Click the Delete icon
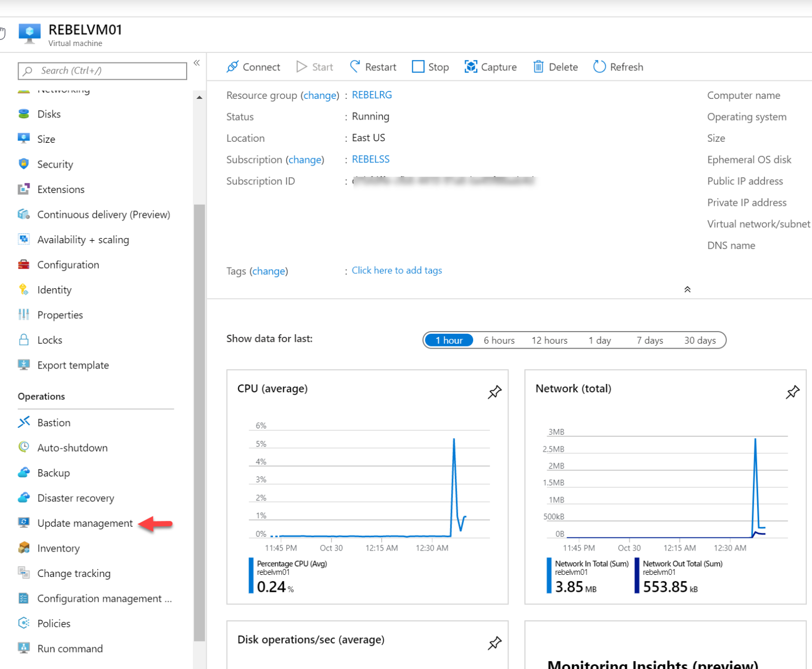 555,67
